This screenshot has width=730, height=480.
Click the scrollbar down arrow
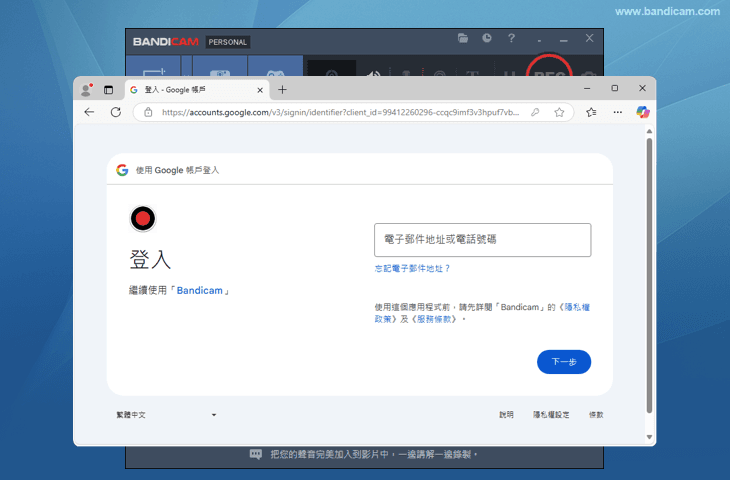pos(649,437)
